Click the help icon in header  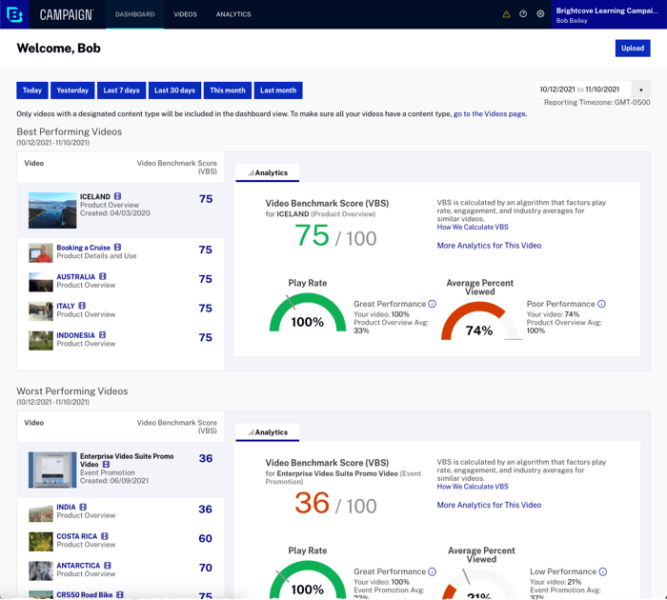(523, 14)
